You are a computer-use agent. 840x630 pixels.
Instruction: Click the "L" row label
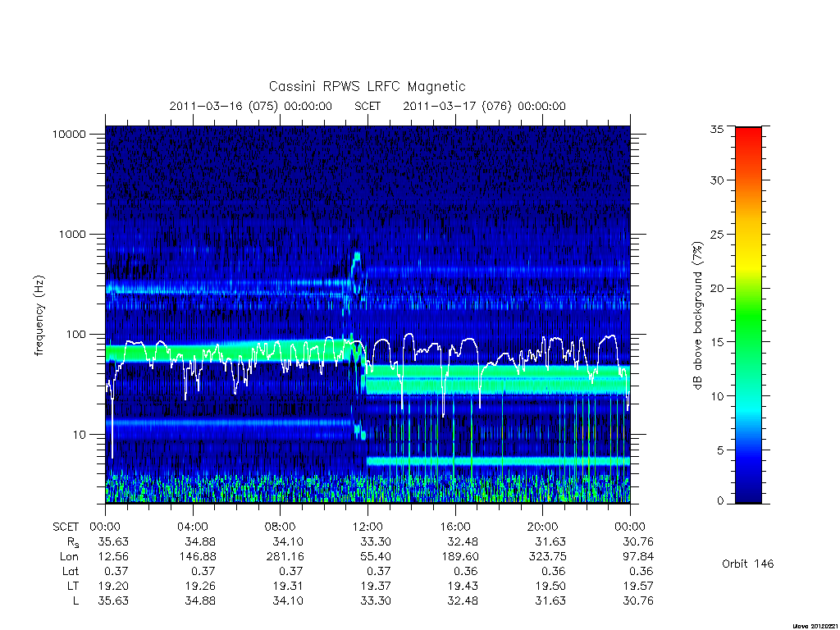[x=75, y=601]
